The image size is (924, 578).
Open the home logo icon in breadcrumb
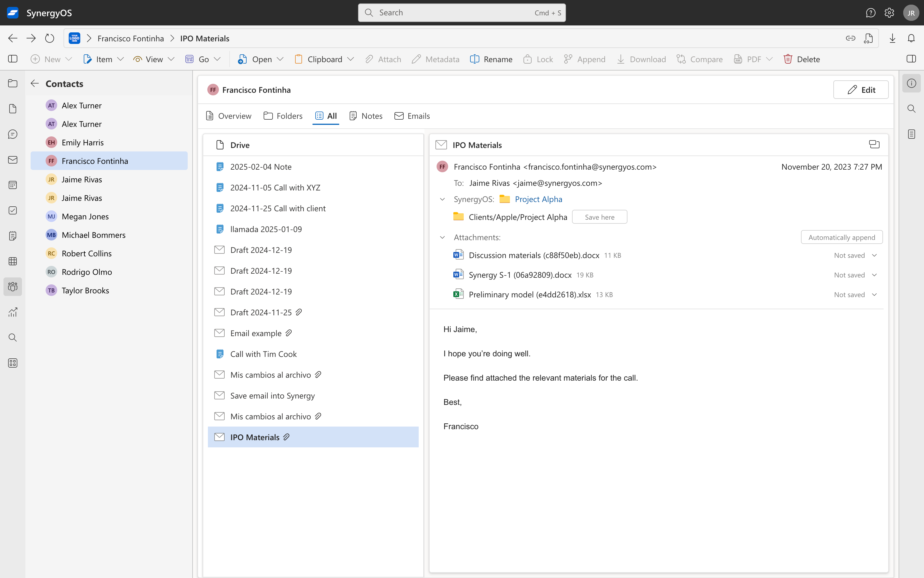click(x=74, y=38)
